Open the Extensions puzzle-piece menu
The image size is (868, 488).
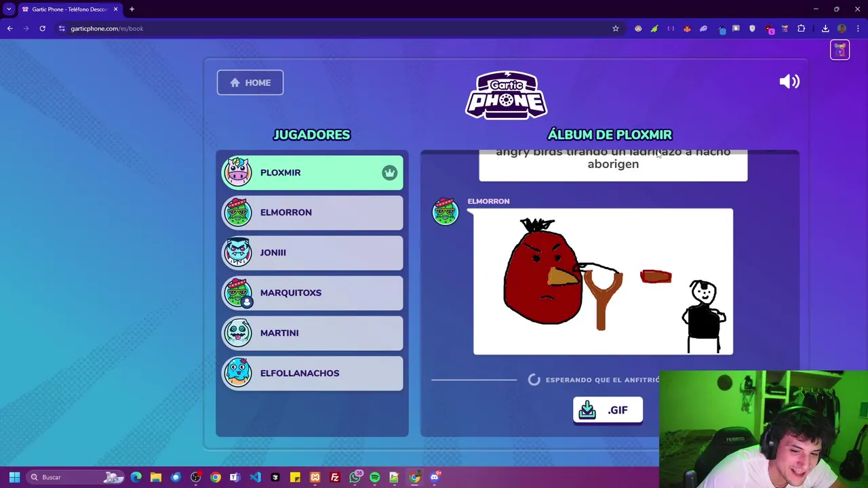point(802,28)
